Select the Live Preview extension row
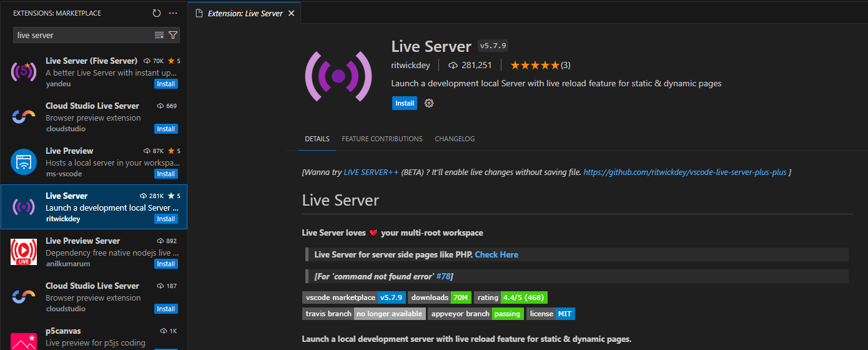868x350 pixels. coord(94,162)
